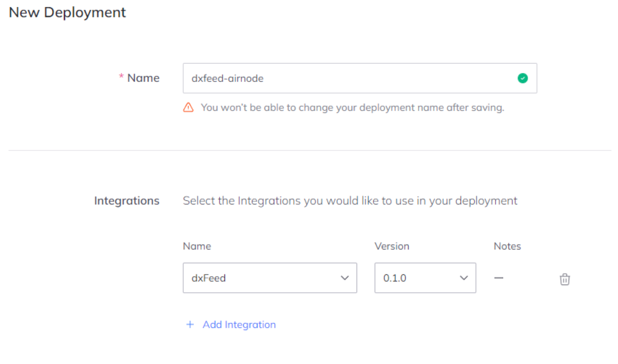Click the red required asterisk by Name
Viewport: 618px width, 364px height.
[121, 77]
